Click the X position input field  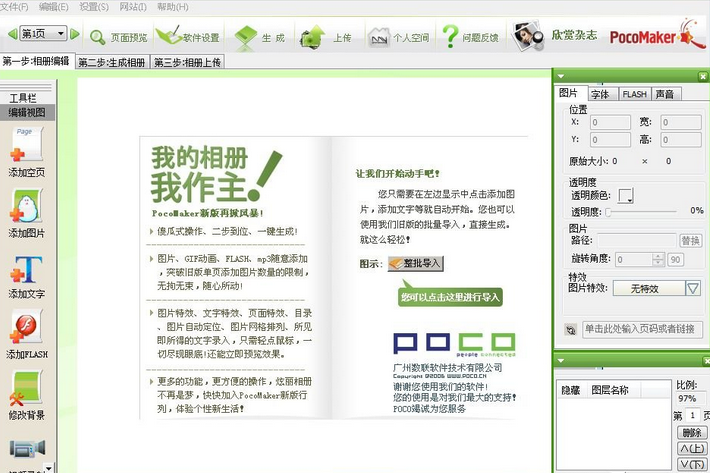point(610,122)
